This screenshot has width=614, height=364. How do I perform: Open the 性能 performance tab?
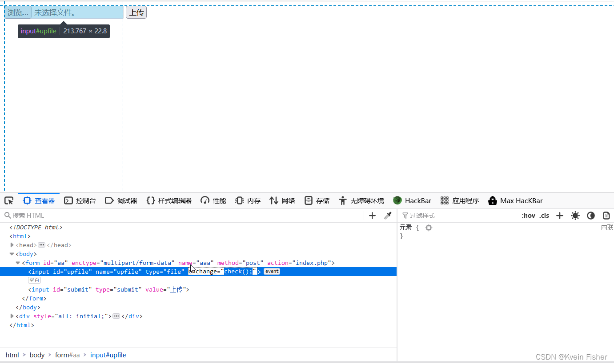(x=213, y=200)
